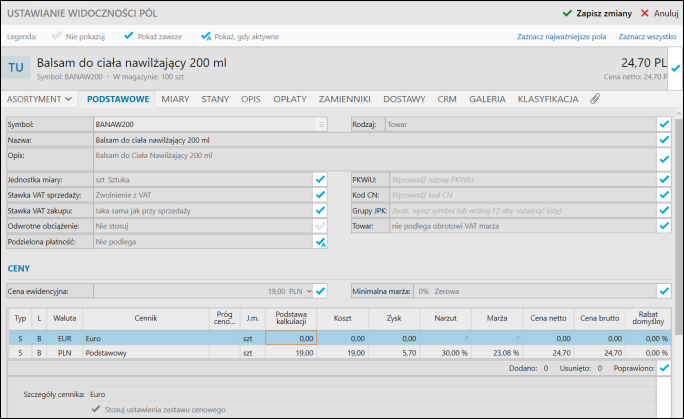Image resolution: width=684 pixels, height=419 pixels.
Task: Click the green Zapisz zmiany checkmark icon
Action: pyautogui.click(x=567, y=13)
